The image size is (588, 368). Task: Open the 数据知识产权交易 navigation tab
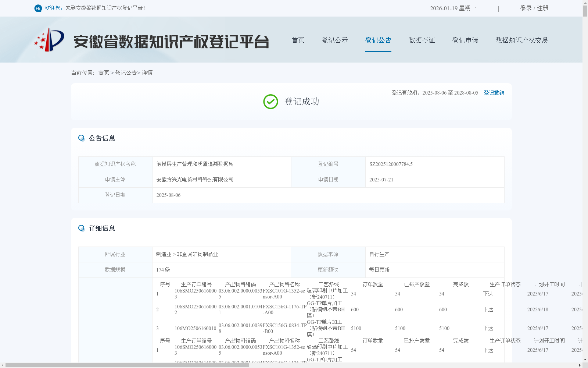coord(522,40)
